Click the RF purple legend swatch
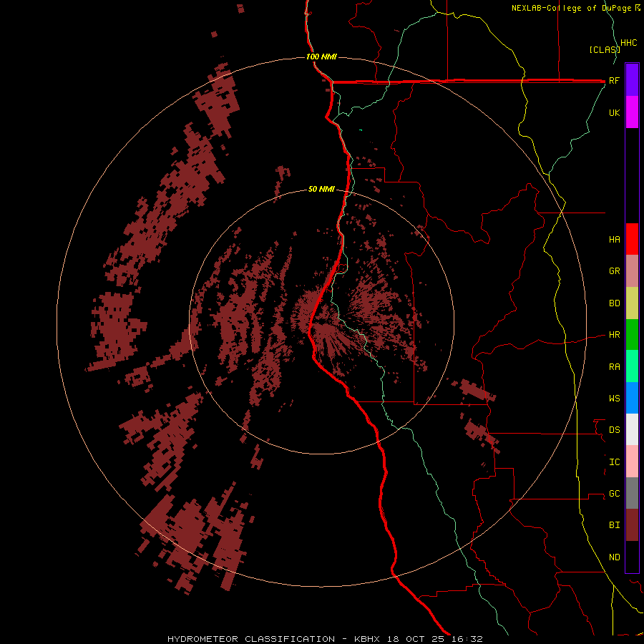 click(632, 80)
